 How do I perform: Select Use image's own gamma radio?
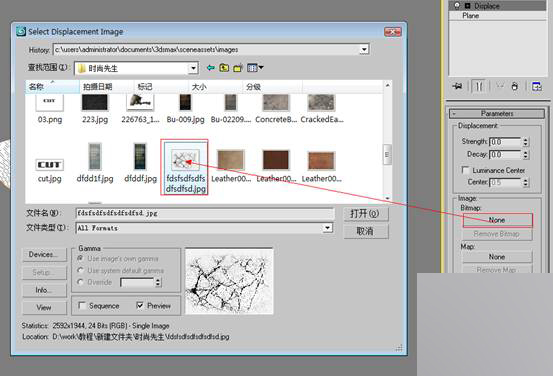coord(81,259)
